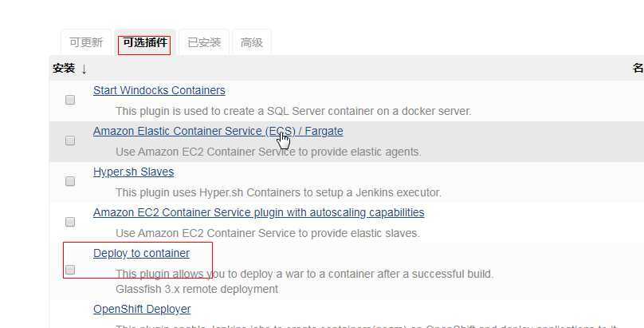Image resolution: width=644 pixels, height=328 pixels.
Task: Click text 'Glassfish 3.x remote deployment'
Action: (197, 289)
